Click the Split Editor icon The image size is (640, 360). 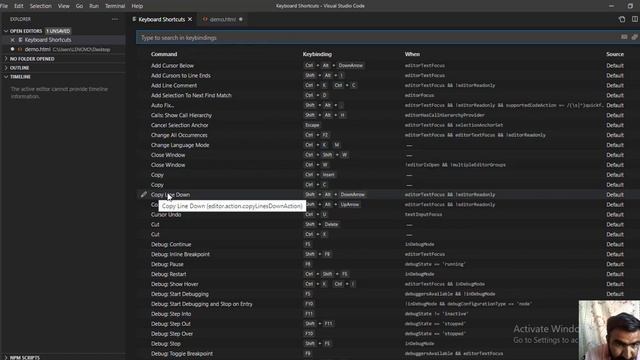pyautogui.click(x=635, y=19)
